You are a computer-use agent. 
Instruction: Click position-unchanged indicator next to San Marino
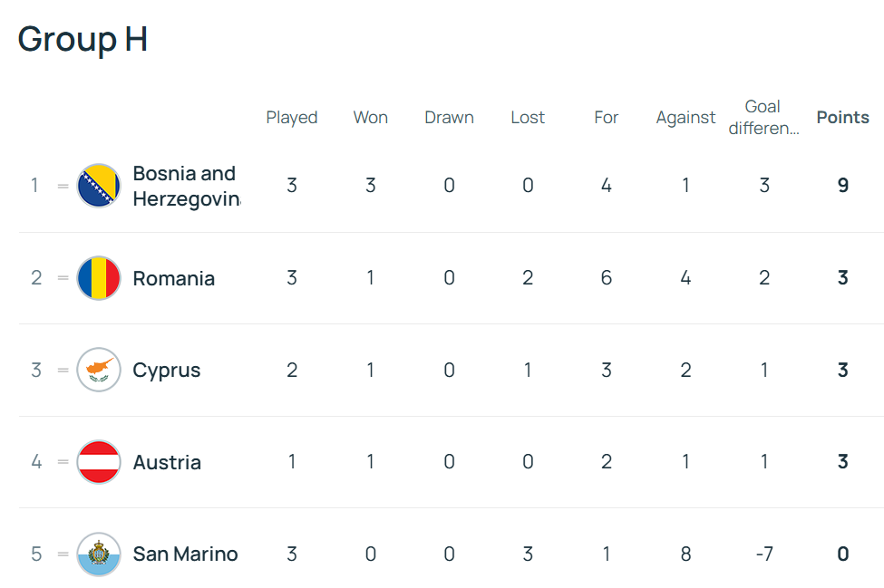pyautogui.click(x=63, y=554)
